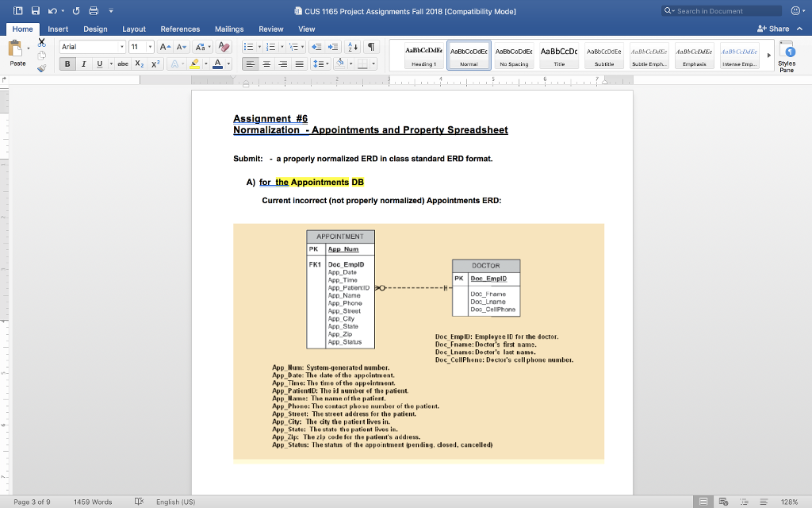Toggle bold formatting

(67, 63)
